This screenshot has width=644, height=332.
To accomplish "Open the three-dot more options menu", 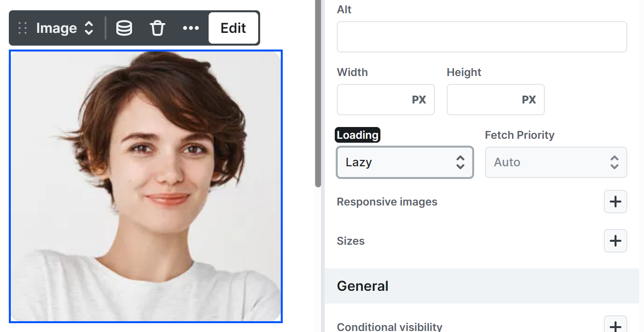I will [190, 28].
